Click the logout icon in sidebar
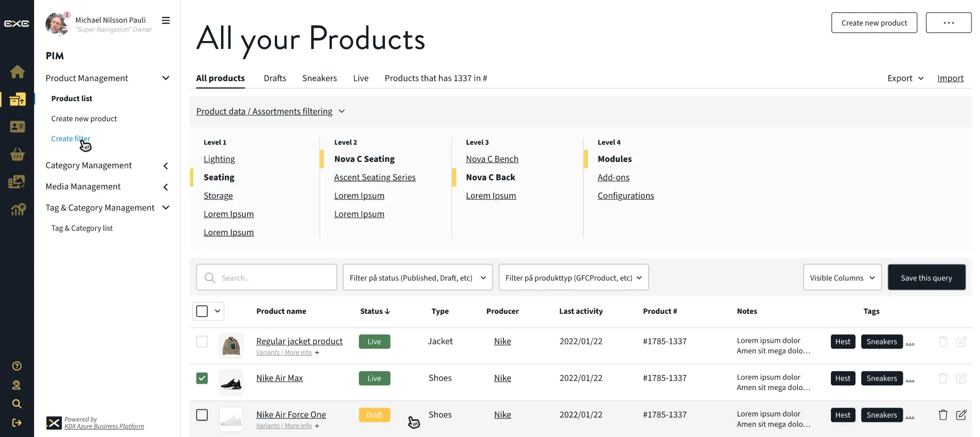Image resolution: width=980 pixels, height=437 pixels. 17,423
